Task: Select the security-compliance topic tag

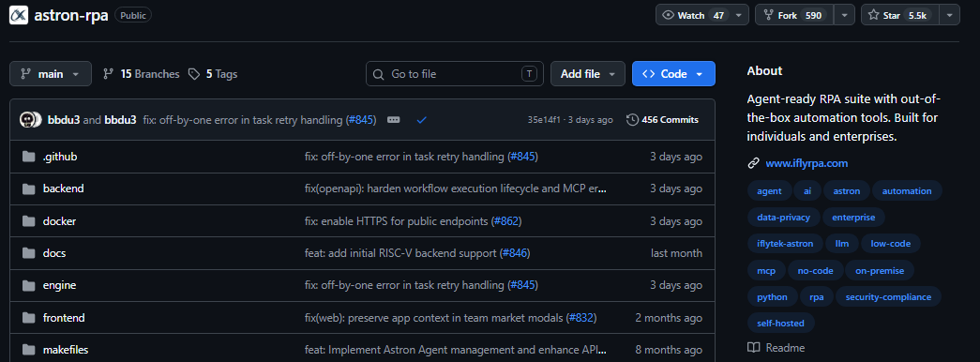Action: (888, 297)
